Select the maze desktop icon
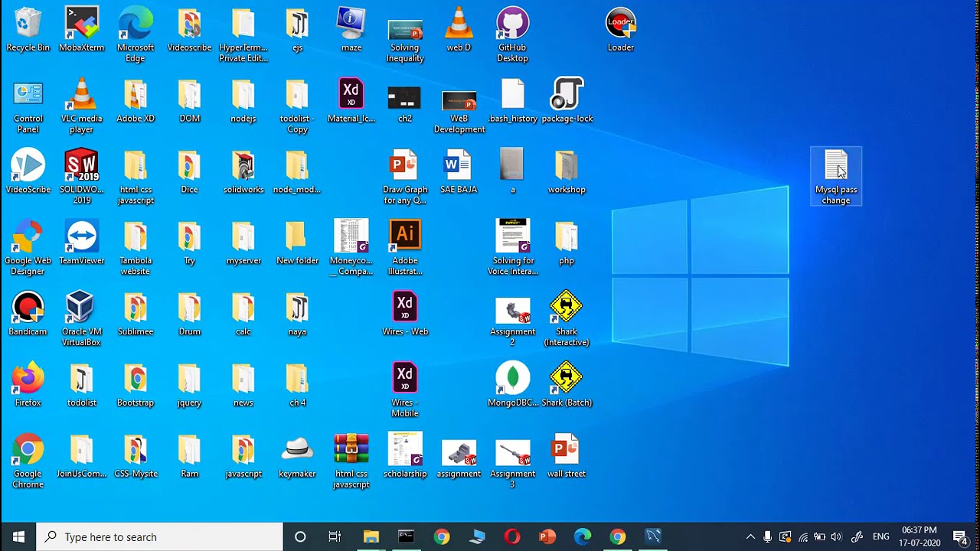 click(x=351, y=31)
